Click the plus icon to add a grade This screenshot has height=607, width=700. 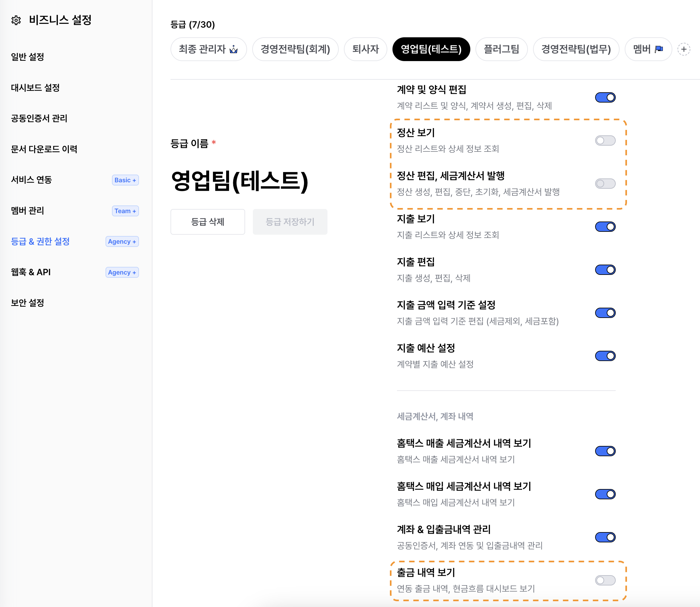click(x=683, y=50)
